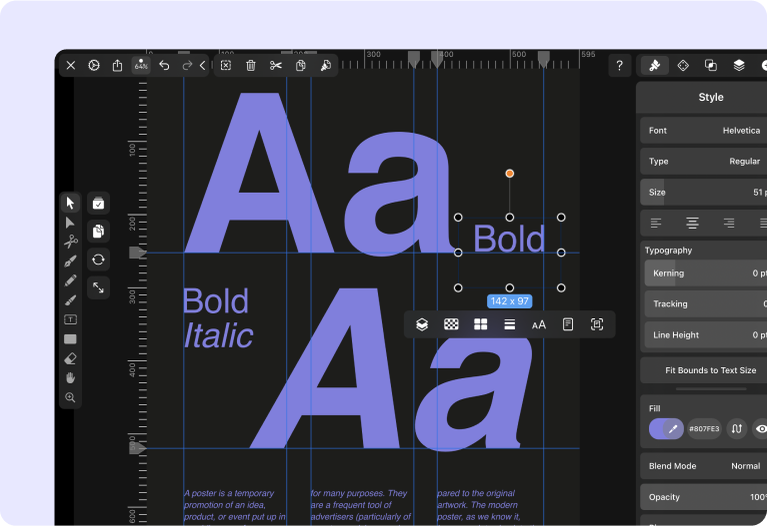Screen dimensions: 767x526
Task: Undo the last action
Action: click(164, 66)
